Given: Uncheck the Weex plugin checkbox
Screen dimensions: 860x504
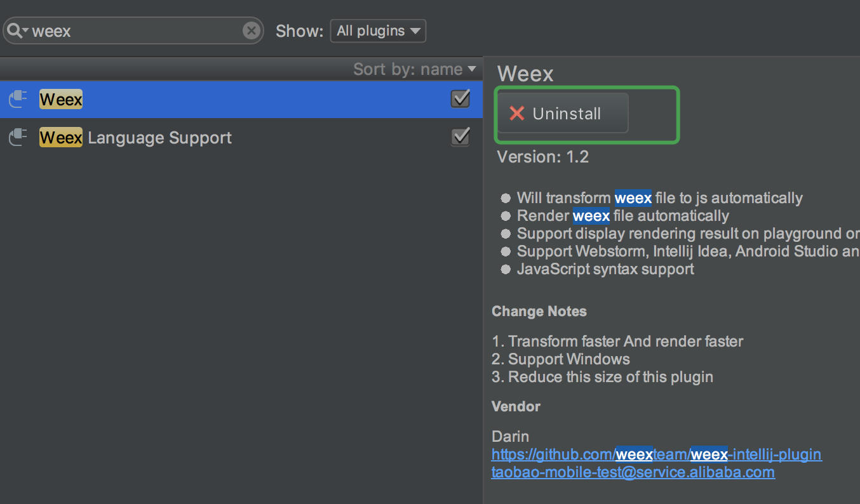Looking at the screenshot, I should [460, 98].
